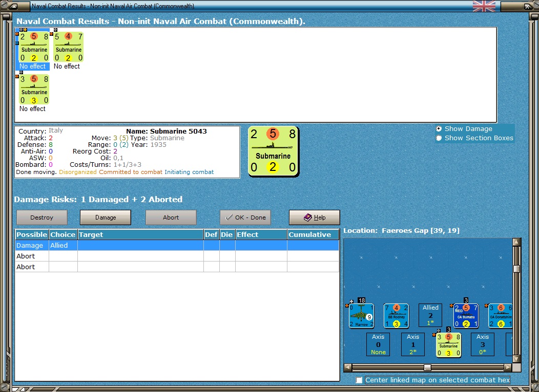Click the OK - Done button
This screenshot has height=392, width=539.
(x=245, y=217)
